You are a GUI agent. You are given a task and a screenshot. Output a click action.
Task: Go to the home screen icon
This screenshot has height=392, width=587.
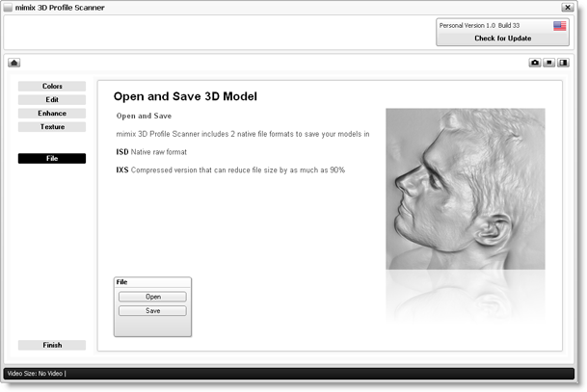14,63
